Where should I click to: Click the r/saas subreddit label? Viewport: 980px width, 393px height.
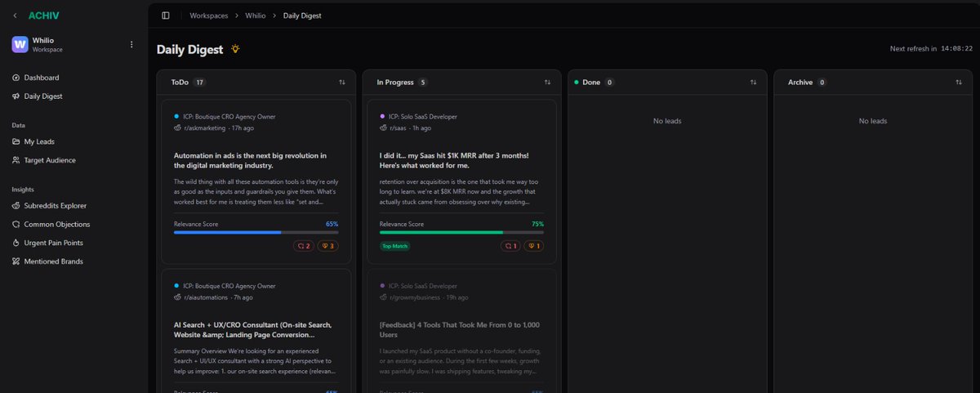(x=399, y=128)
